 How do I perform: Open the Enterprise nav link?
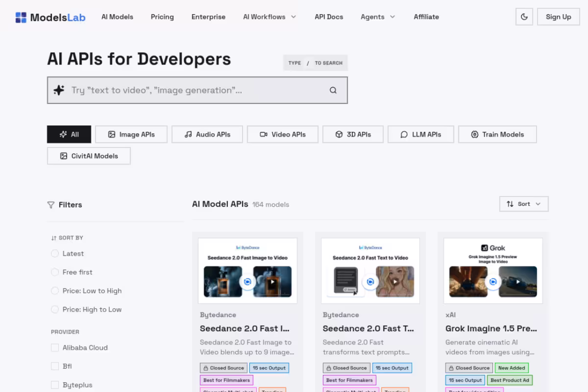[208, 17]
